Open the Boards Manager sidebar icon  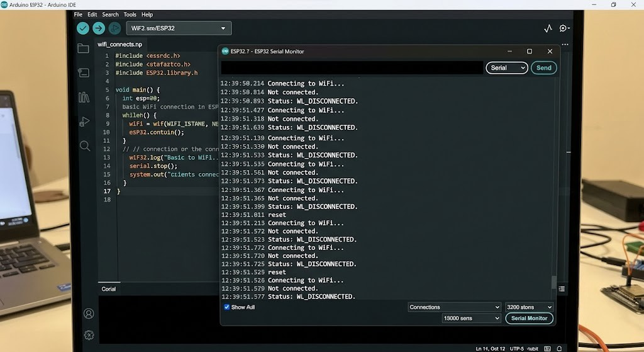[x=84, y=73]
